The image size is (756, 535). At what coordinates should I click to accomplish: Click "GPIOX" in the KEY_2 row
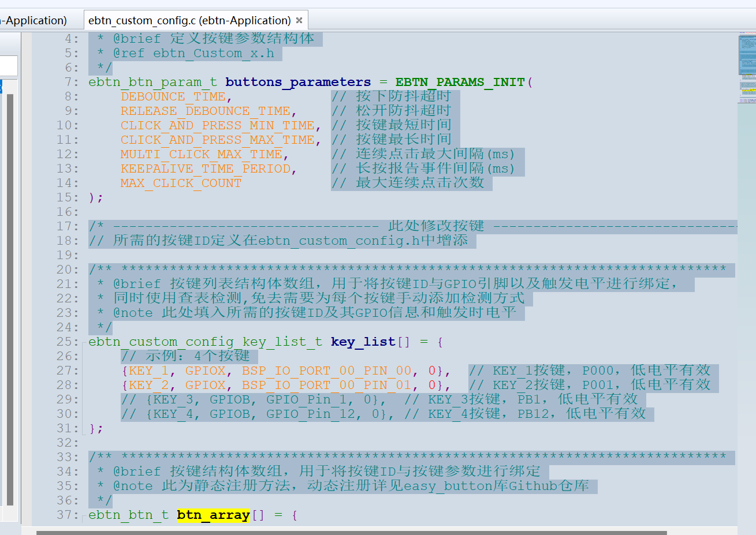tap(206, 386)
